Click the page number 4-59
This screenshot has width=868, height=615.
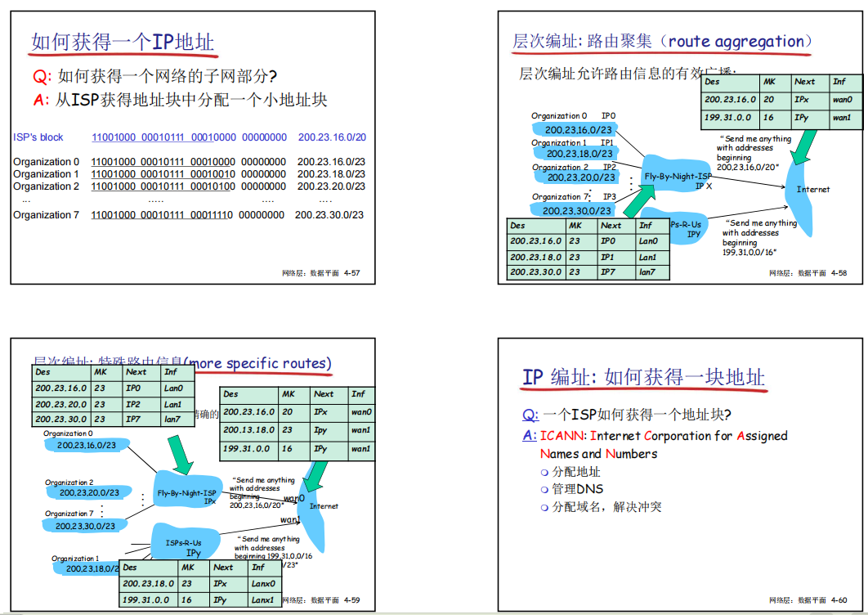(x=351, y=600)
